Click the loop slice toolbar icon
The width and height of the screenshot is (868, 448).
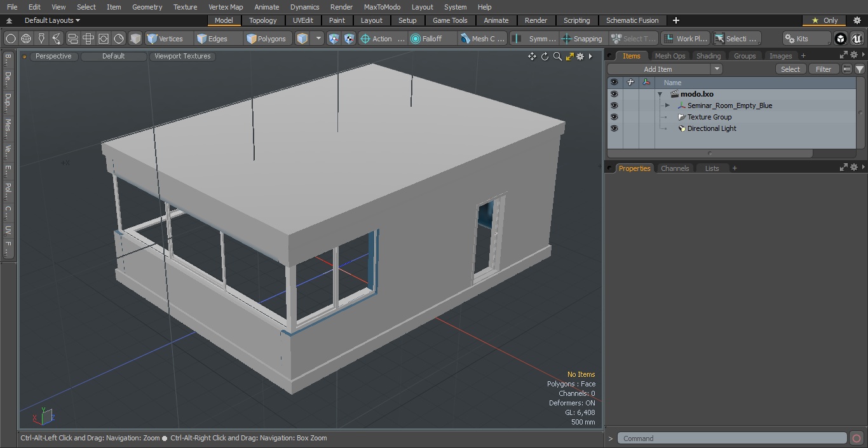point(72,39)
